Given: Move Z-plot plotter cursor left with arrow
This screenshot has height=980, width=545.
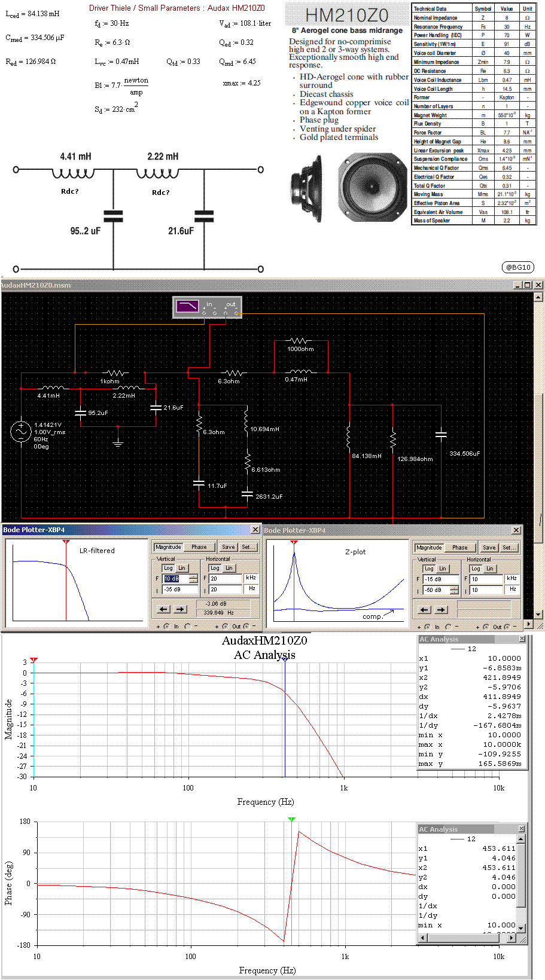Looking at the screenshot, I should pyautogui.click(x=424, y=610).
